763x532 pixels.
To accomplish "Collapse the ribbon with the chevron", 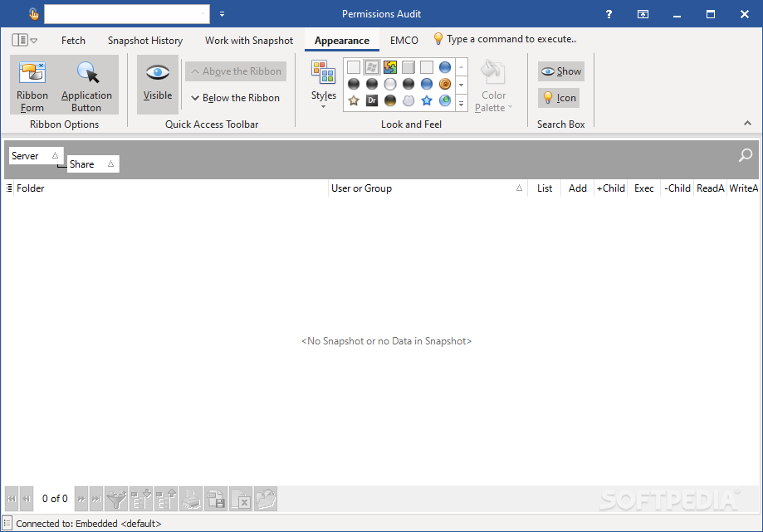I will [x=747, y=124].
